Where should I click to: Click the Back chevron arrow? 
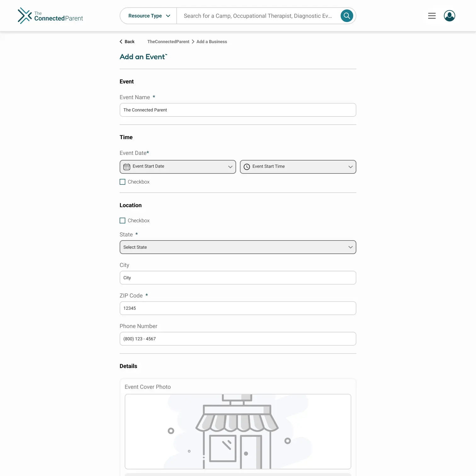[121, 42]
